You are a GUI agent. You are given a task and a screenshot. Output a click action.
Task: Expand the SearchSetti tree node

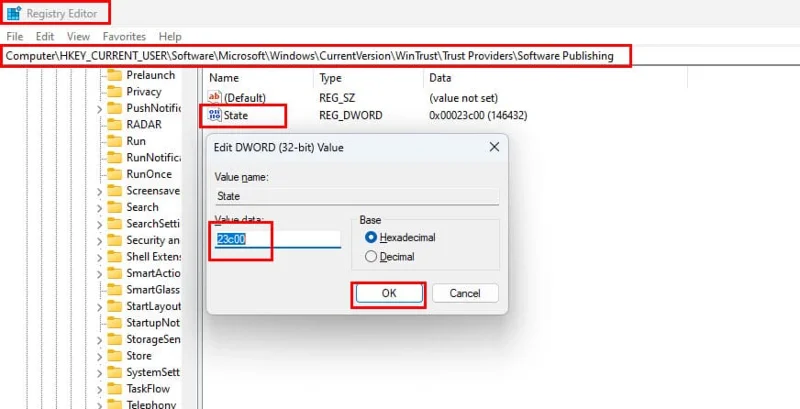99,224
